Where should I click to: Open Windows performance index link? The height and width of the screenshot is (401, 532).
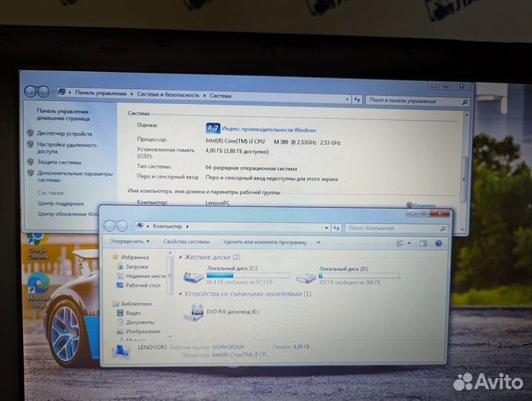[x=269, y=130]
